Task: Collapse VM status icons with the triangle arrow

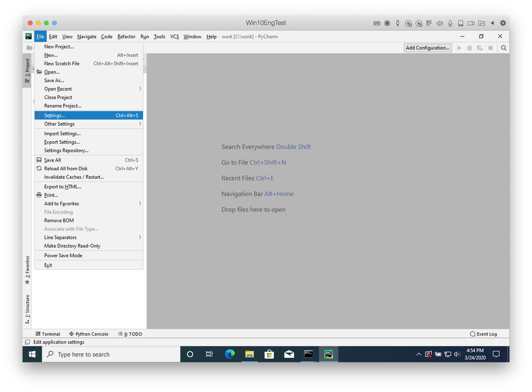Action: [492, 23]
